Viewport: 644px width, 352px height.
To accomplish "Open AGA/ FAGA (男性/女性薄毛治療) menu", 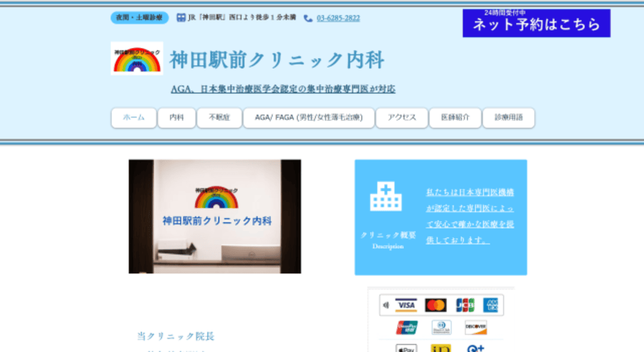I will (x=308, y=118).
